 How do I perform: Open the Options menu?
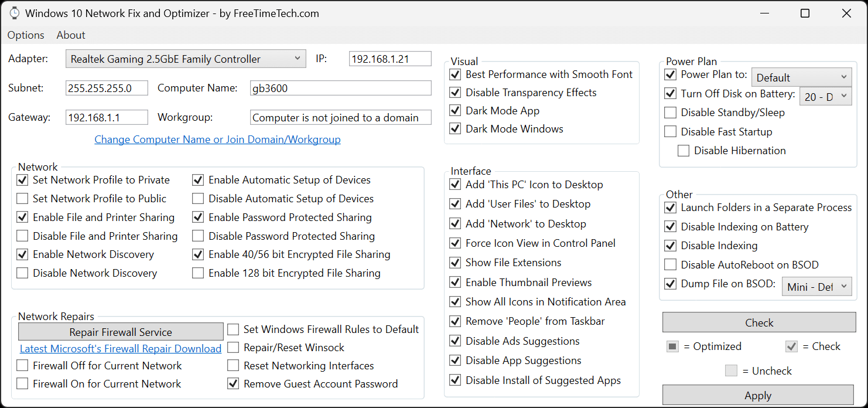pyautogui.click(x=25, y=35)
